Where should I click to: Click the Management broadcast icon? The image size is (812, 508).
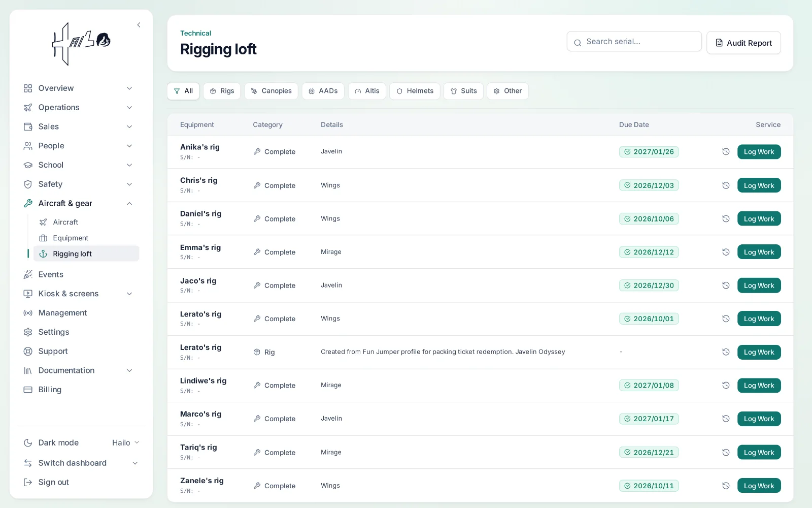click(28, 313)
